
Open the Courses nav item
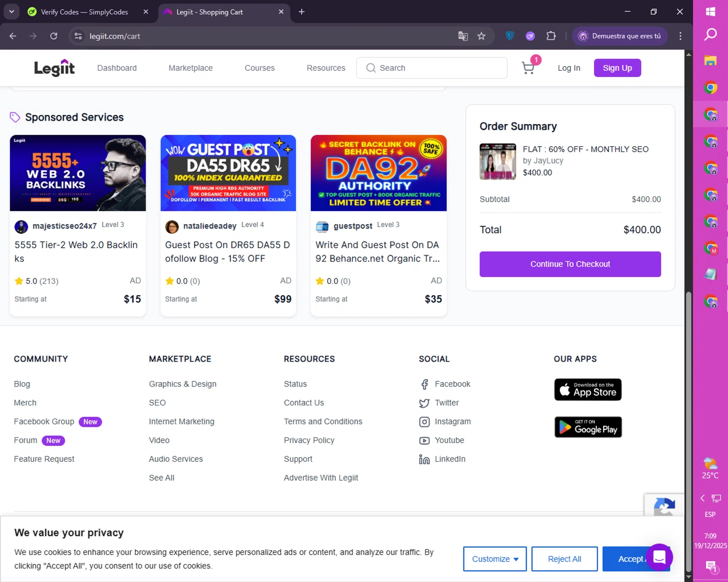(260, 68)
